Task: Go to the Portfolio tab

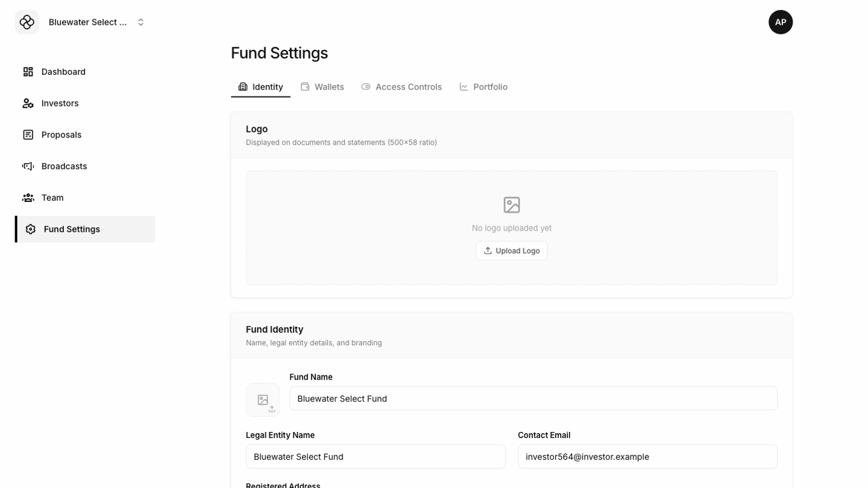Action: pyautogui.click(x=483, y=87)
